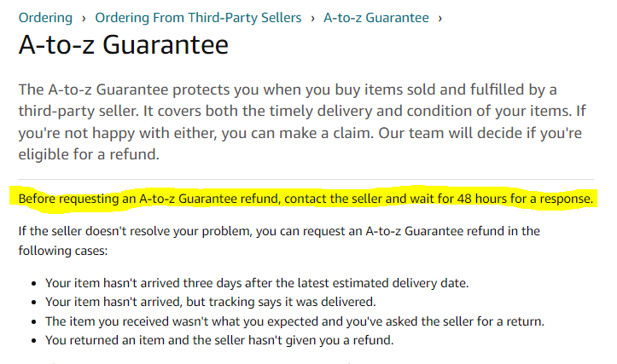Select 'tracking says it was delivered' bullet text
This screenshot has width=617, height=364.
211,302
